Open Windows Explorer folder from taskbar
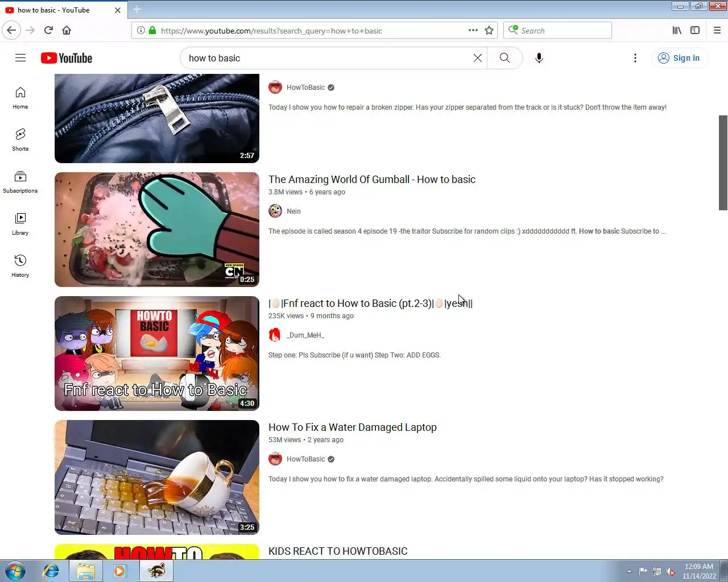This screenshot has width=728, height=582. [x=86, y=571]
